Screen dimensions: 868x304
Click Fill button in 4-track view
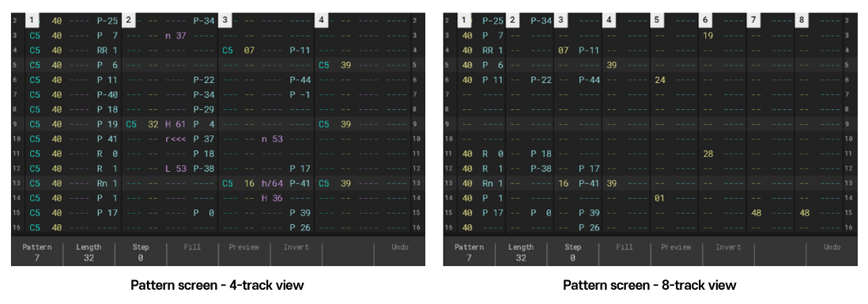pos(192,248)
